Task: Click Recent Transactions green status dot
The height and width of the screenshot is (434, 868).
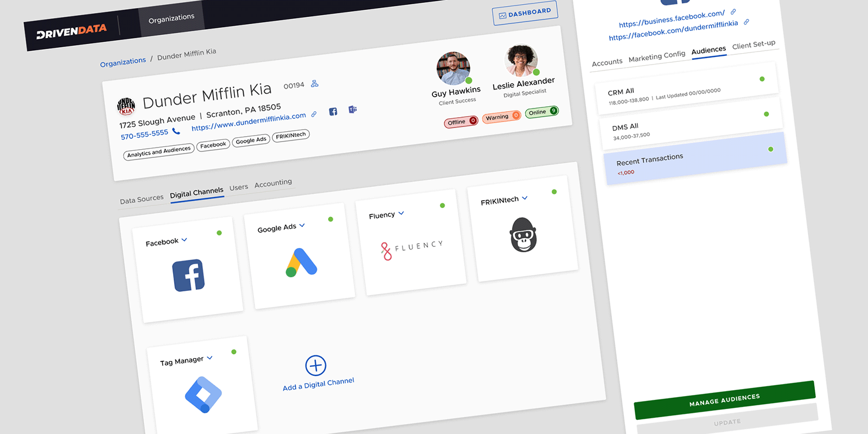Action: [771, 149]
